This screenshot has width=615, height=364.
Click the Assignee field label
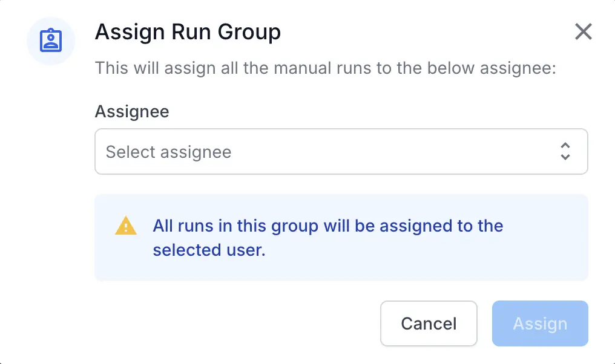131,111
